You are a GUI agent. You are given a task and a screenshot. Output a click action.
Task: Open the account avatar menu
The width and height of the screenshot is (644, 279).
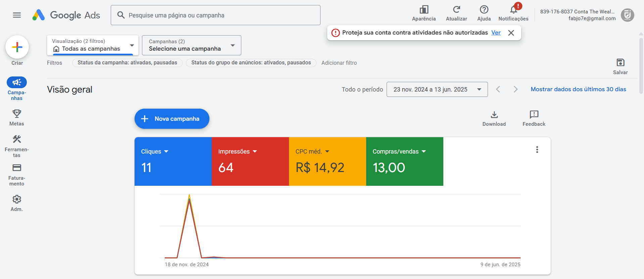pos(627,15)
